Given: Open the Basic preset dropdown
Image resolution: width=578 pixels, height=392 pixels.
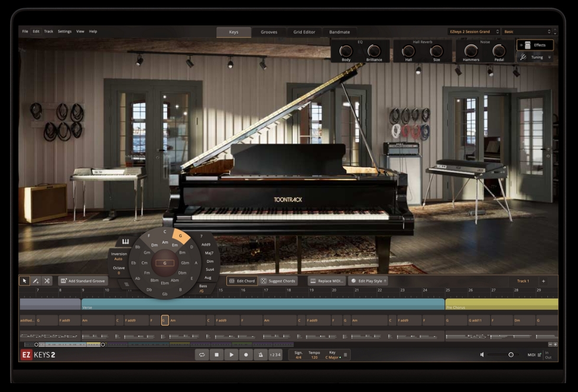Looking at the screenshot, I should coord(527,32).
